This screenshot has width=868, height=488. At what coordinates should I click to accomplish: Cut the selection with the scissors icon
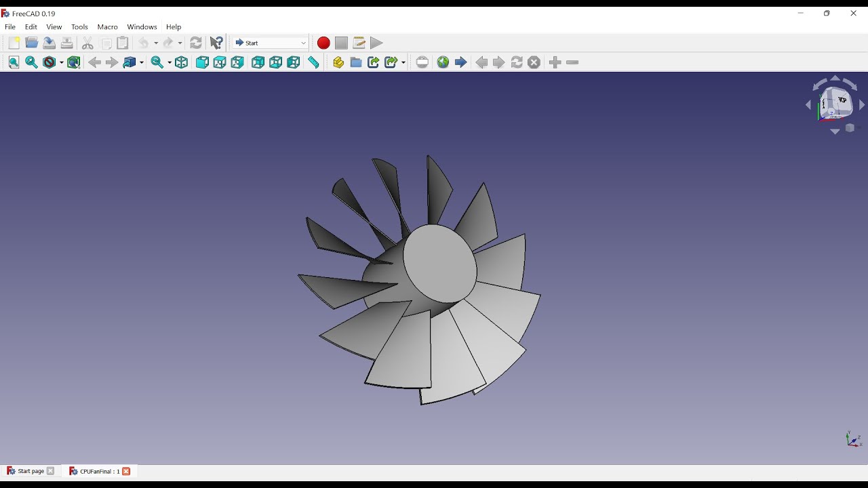tap(87, 43)
